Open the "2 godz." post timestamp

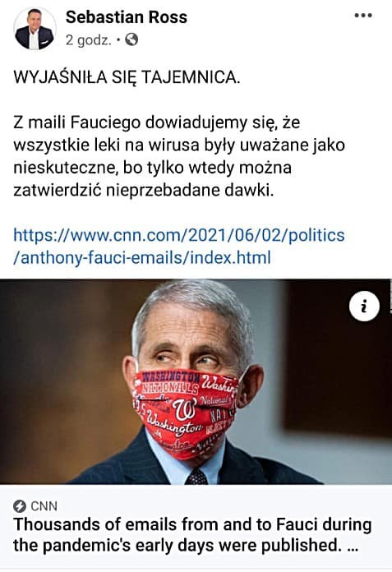88,39
